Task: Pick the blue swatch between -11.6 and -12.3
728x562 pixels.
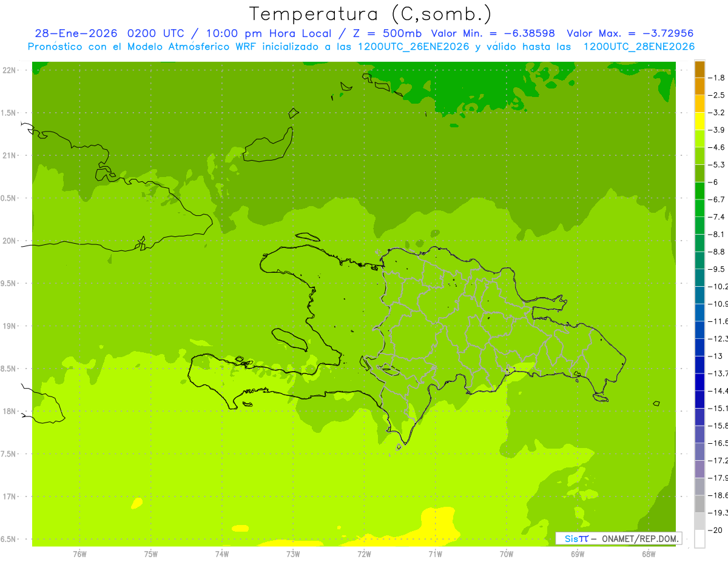Action: pos(699,330)
